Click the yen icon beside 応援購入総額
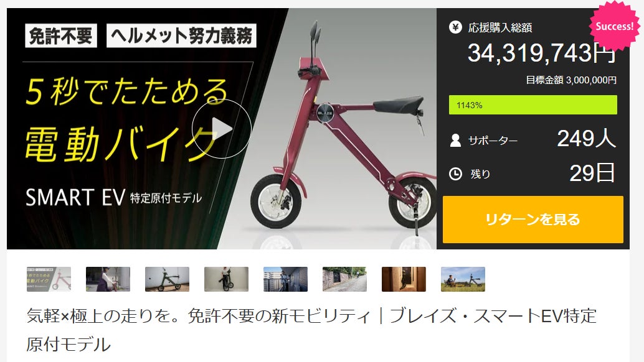644x362 pixels. (x=455, y=27)
